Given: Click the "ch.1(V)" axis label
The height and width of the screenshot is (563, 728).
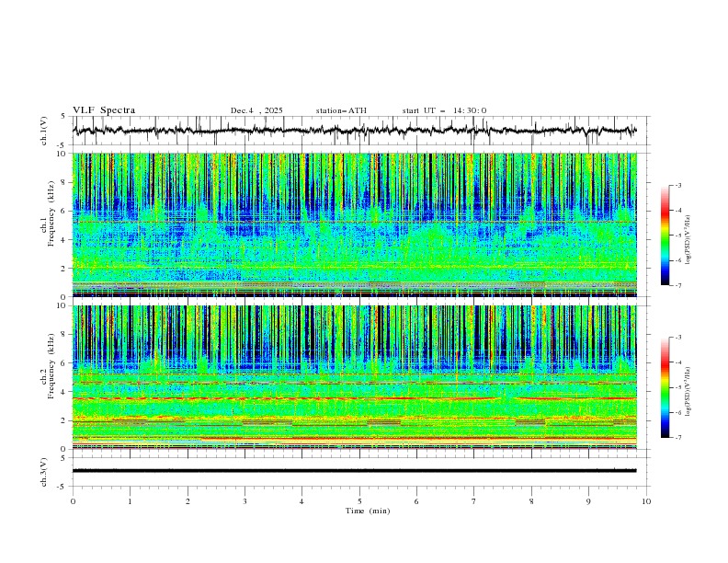Looking at the screenshot, I should click(x=44, y=131).
